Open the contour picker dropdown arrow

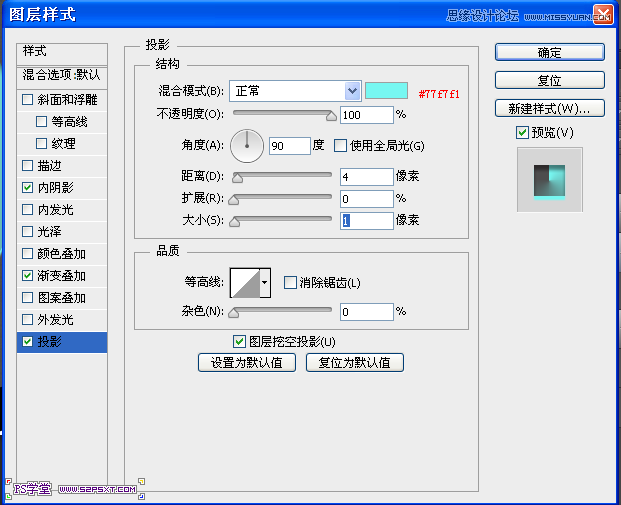pyautogui.click(x=265, y=282)
